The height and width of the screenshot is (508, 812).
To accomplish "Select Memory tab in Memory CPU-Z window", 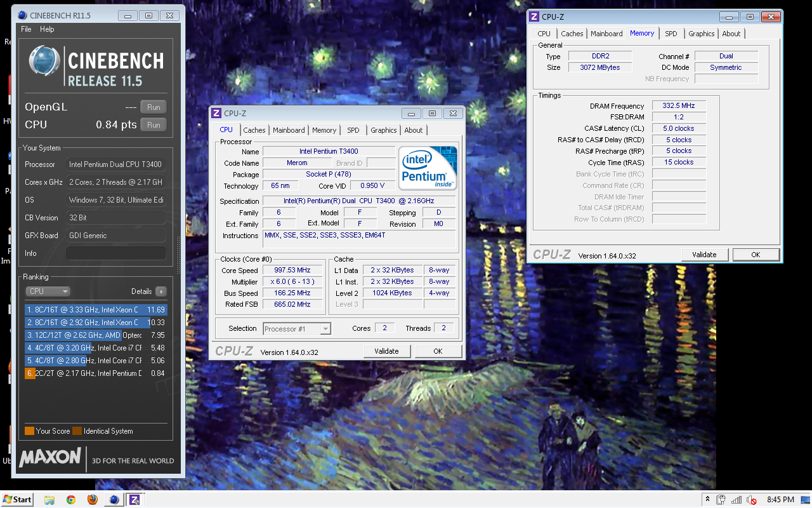I will click(x=642, y=33).
